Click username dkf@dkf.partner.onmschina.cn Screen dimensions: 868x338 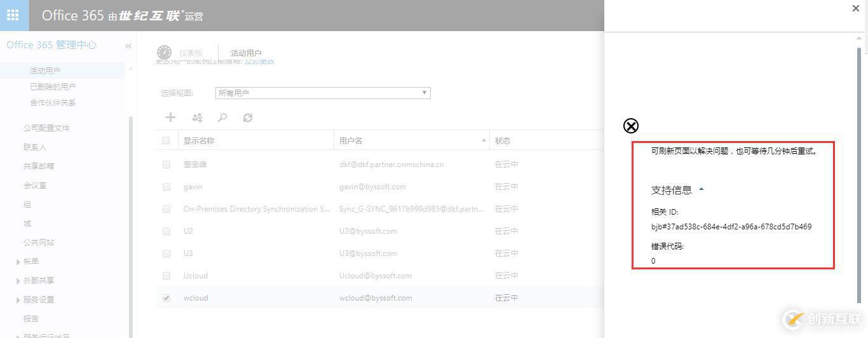click(391, 165)
